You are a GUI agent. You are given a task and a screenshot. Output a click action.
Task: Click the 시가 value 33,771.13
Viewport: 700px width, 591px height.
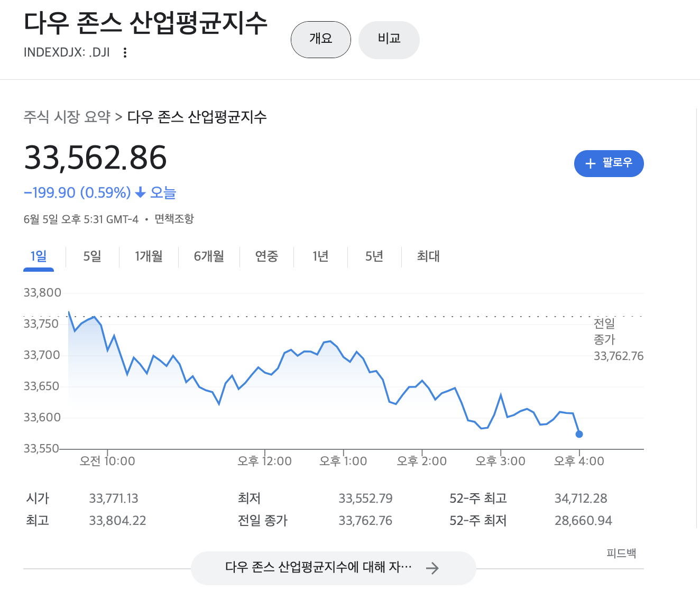pyautogui.click(x=114, y=498)
